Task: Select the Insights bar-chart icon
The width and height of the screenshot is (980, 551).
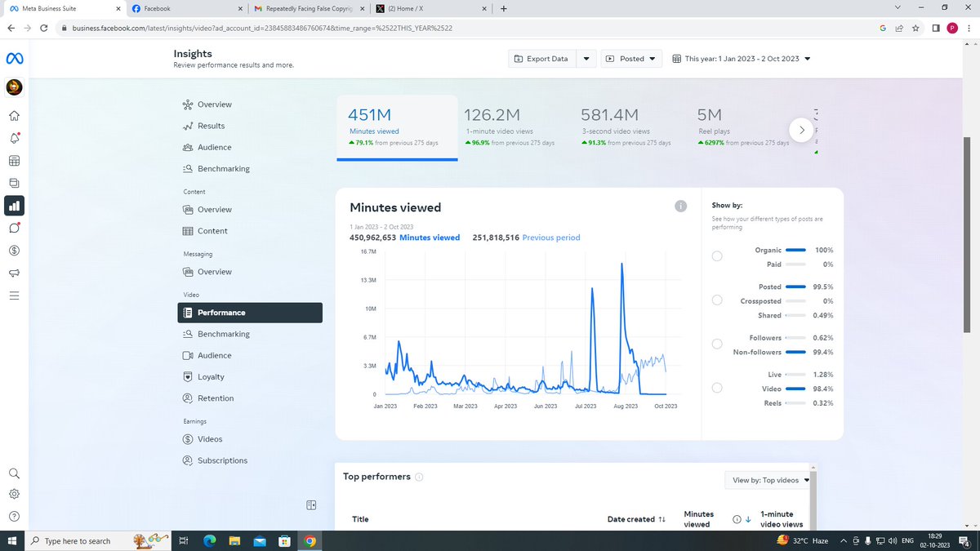Action: (14, 206)
